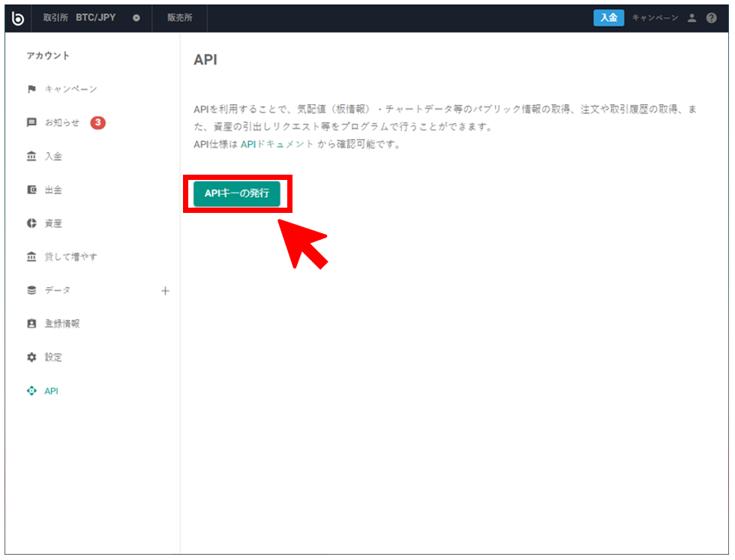Open the BTC/JPY pair selector dropdown
735x560 pixels.
click(x=136, y=18)
